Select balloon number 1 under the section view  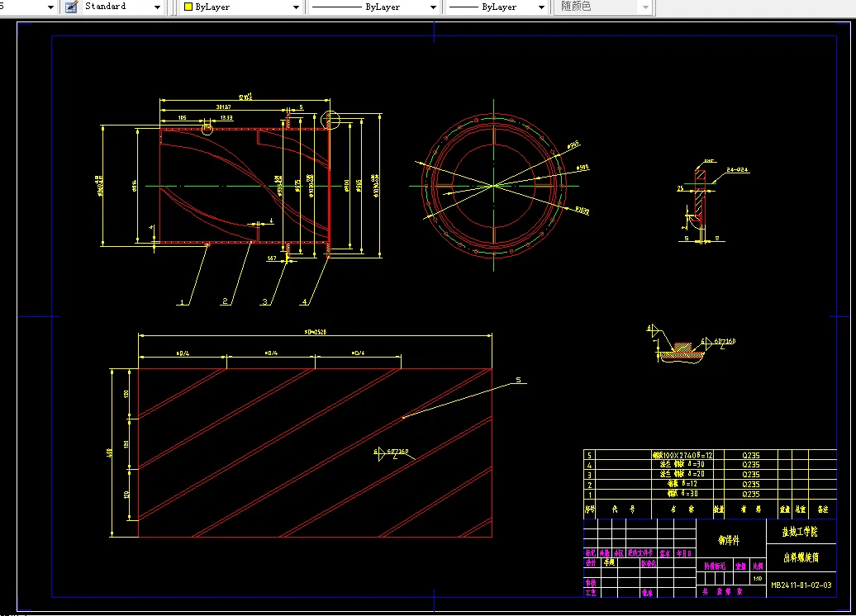pos(182,301)
